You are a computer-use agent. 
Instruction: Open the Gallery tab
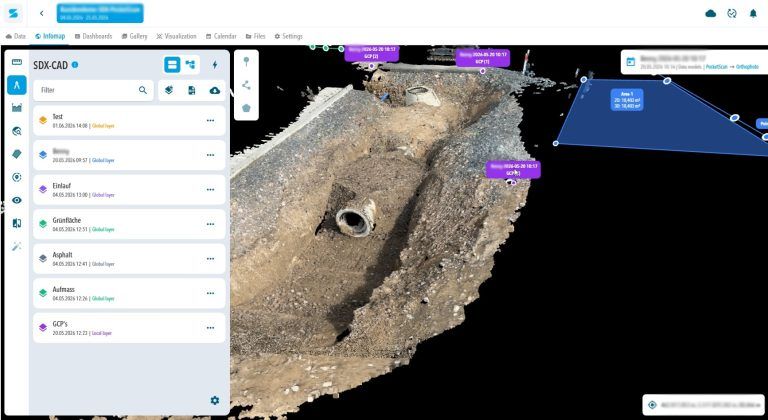135,36
